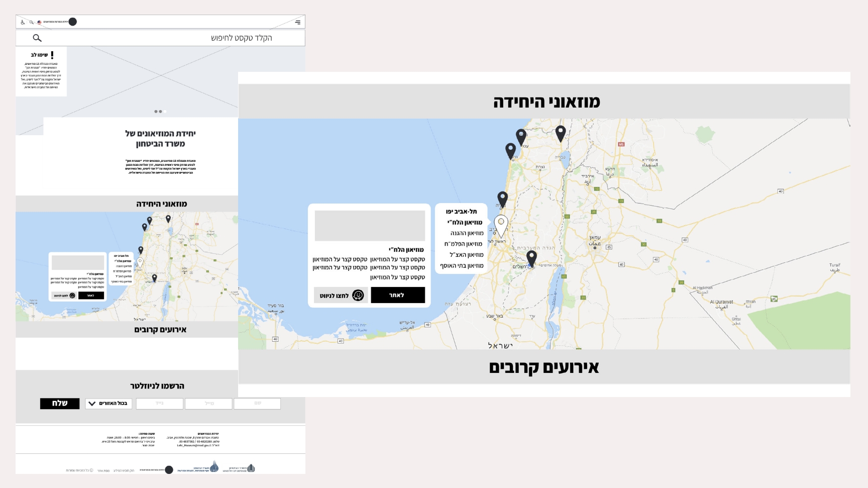Click the 'כל הזכויות שמורות' copyright text

click(79, 470)
